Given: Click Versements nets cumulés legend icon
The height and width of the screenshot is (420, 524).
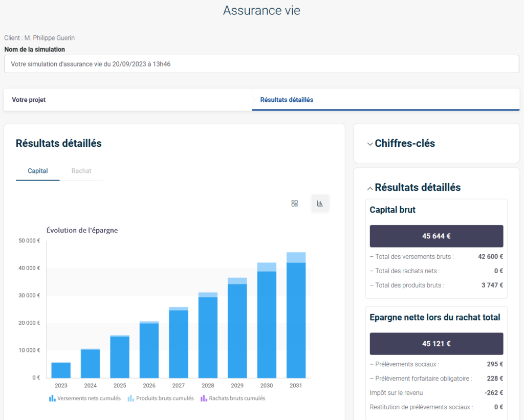Looking at the screenshot, I should (52, 398).
